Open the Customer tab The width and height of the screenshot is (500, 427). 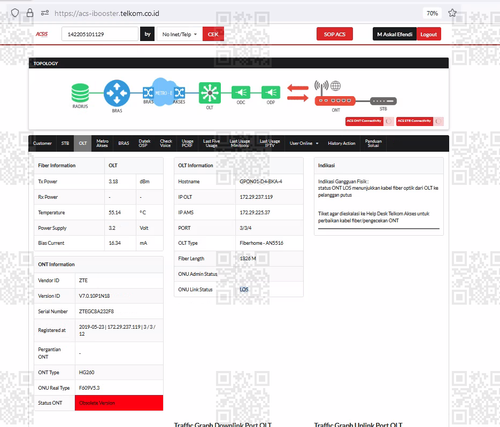(x=42, y=143)
